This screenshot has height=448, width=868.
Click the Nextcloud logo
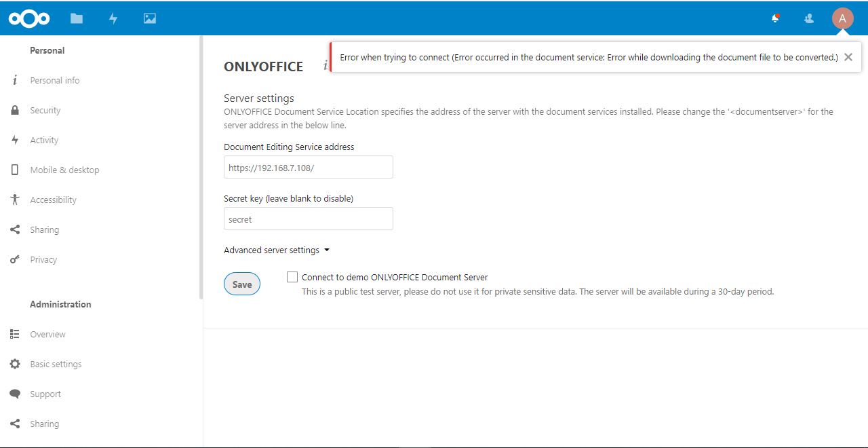[28, 18]
